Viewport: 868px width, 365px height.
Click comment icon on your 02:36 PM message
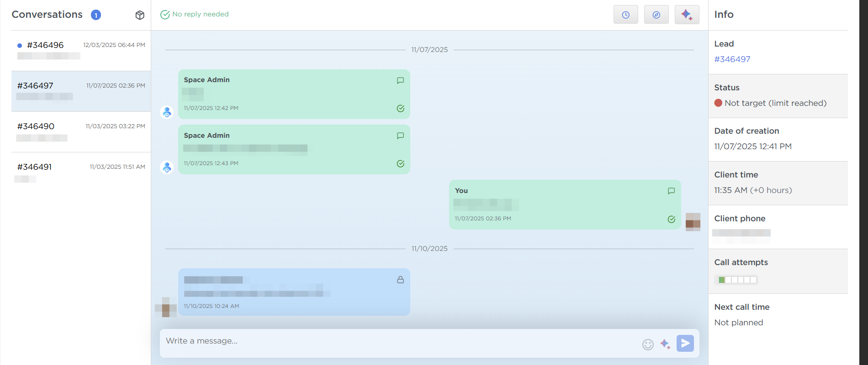click(x=671, y=191)
